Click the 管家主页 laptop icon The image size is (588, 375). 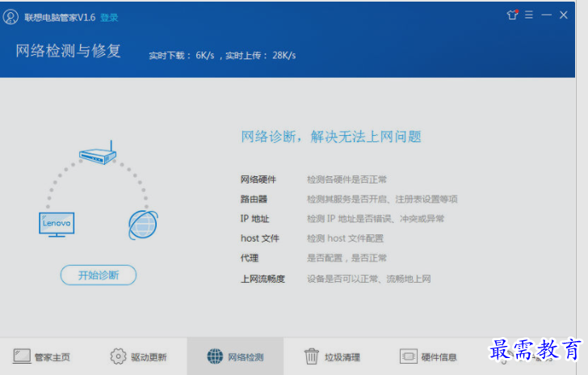(x=22, y=356)
